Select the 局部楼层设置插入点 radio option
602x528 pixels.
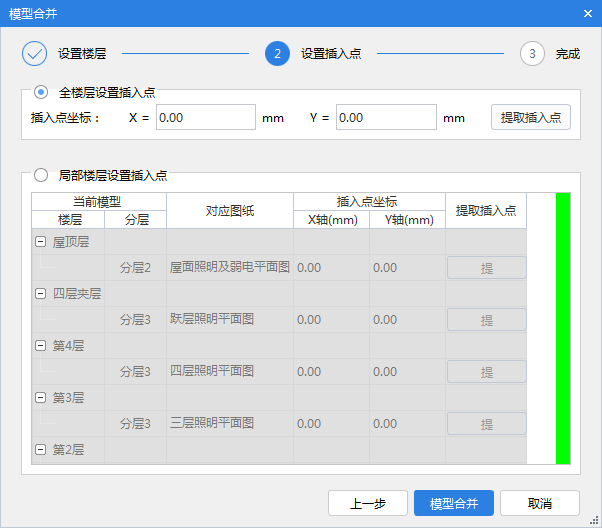[41, 175]
